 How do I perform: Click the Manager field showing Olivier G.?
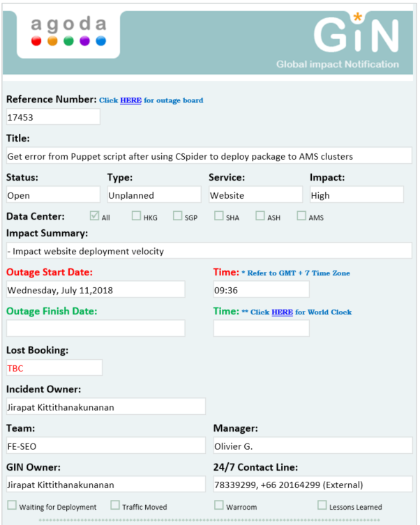[x=313, y=446]
